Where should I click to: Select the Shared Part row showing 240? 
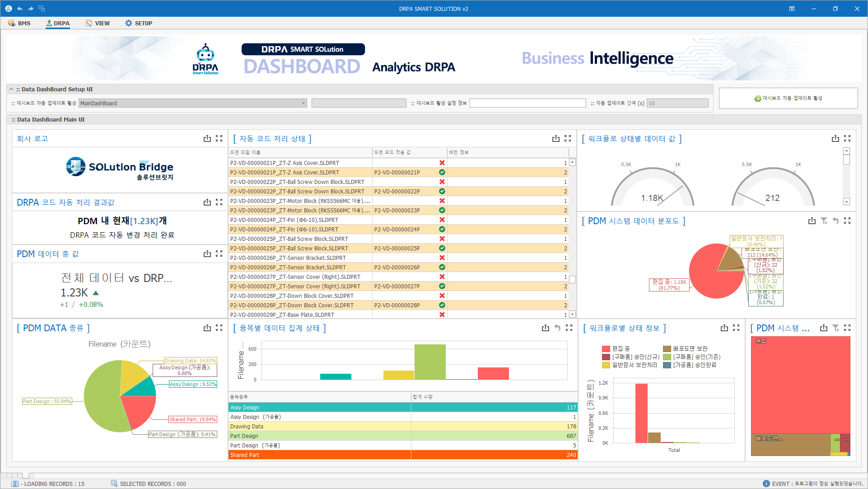coord(403,455)
